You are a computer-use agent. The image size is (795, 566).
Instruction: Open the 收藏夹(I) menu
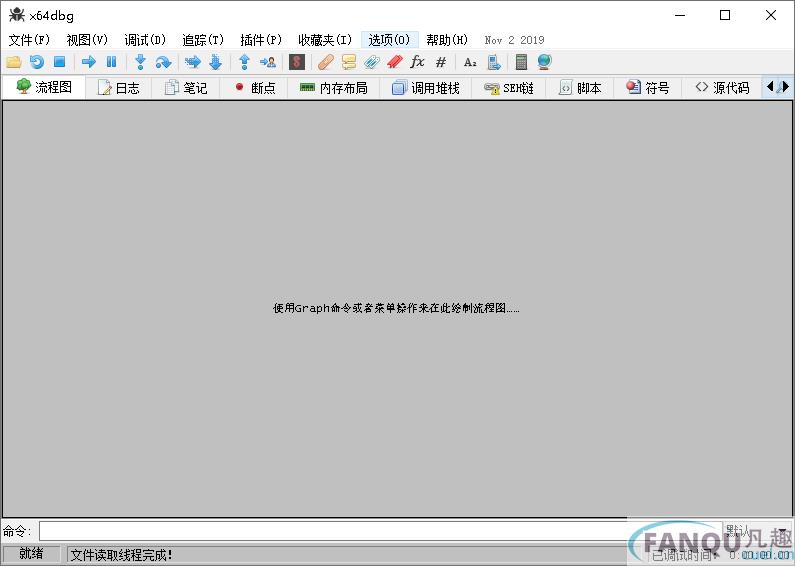coord(324,40)
